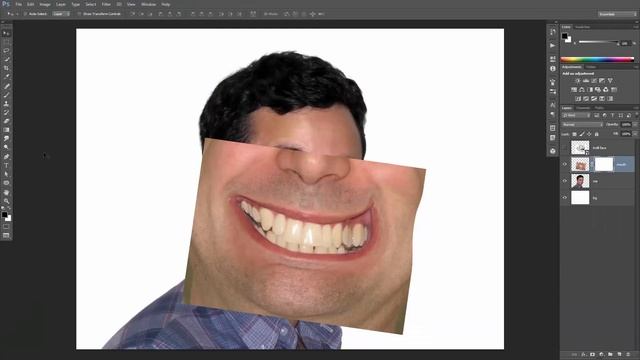
Task: Select the me layer thumbnail
Action: (x=580, y=181)
